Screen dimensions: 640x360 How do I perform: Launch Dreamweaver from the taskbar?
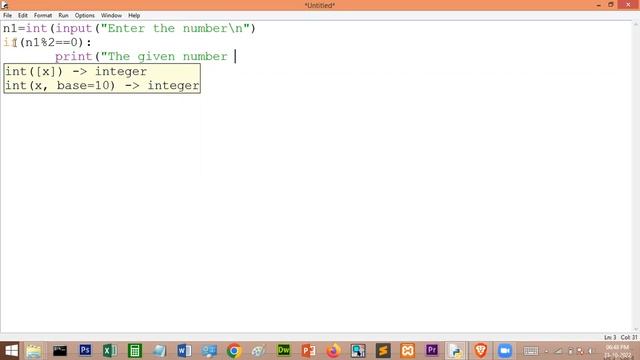284,350
